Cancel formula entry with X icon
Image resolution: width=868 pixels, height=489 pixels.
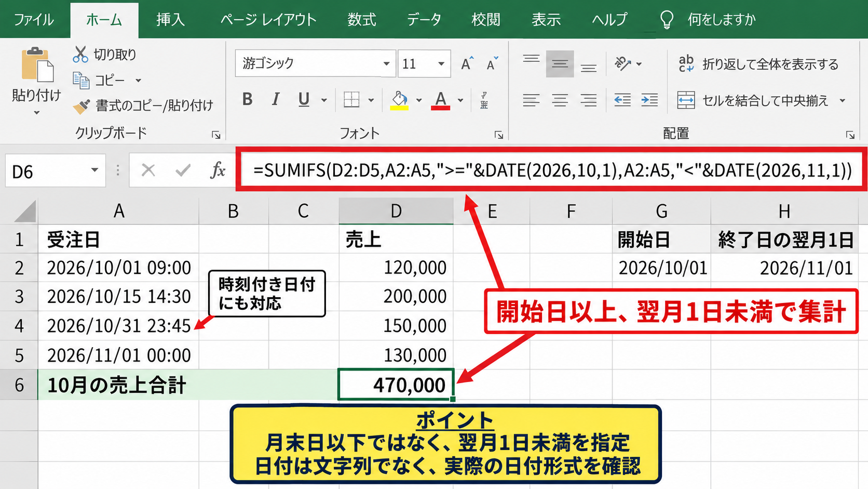[148, 170]
